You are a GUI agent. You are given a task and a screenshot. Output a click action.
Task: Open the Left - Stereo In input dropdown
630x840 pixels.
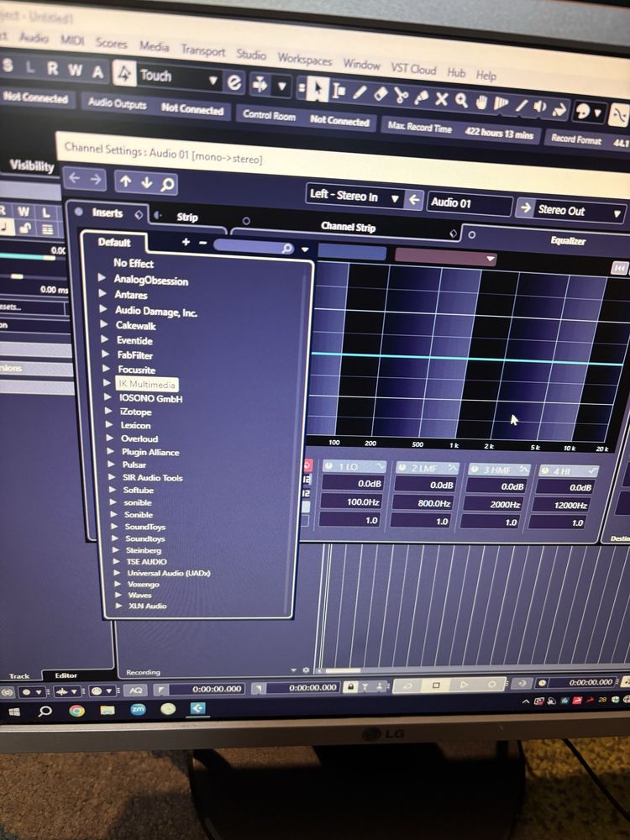coord(395,199)
